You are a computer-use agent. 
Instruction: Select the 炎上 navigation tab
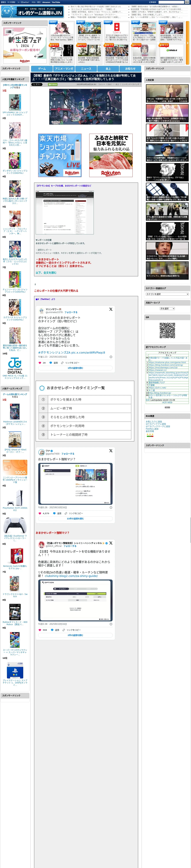pos(108,69)
